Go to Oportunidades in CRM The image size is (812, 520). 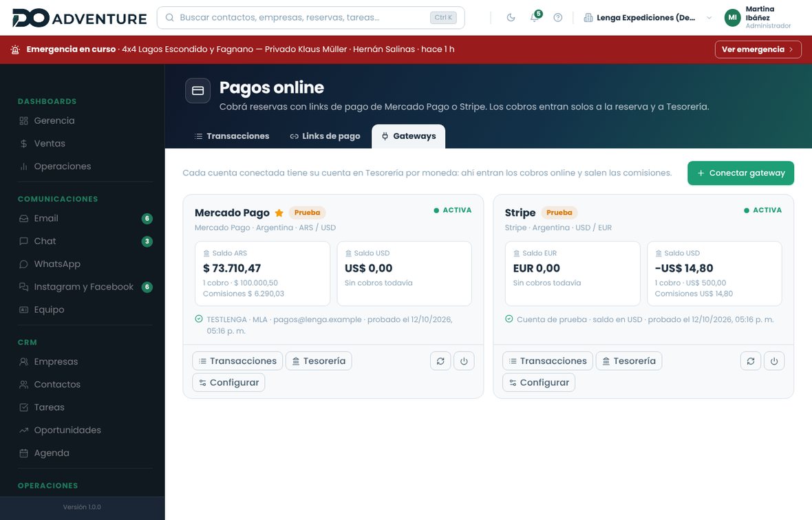tap(85, 430)
